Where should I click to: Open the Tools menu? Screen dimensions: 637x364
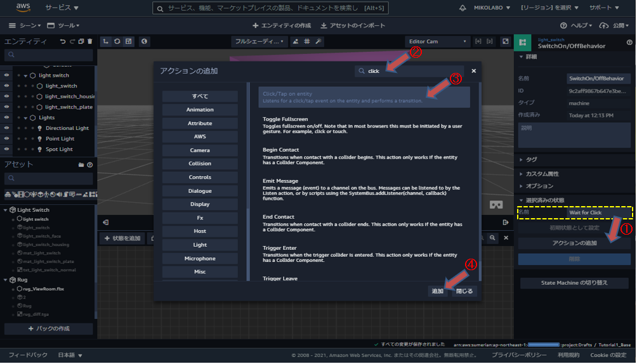63,25
